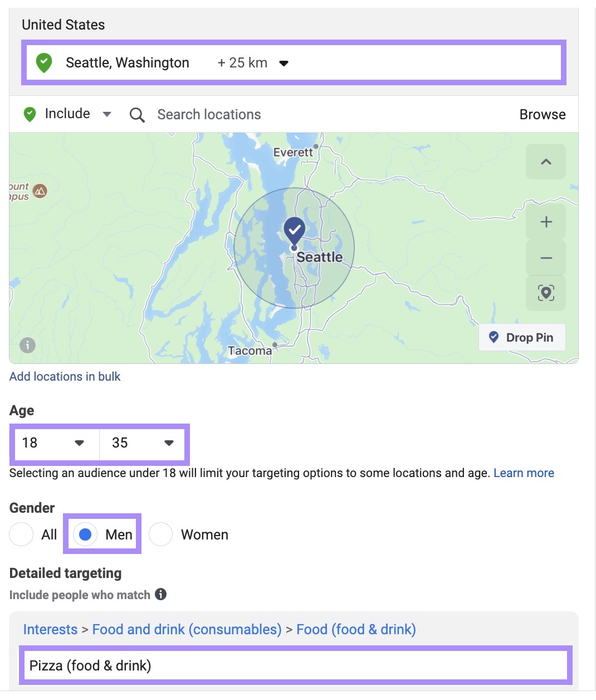This screenshot has height=700, width=596.
Task: Select the Men gender option
Action: pyautogui.click(x=86, y=534)
